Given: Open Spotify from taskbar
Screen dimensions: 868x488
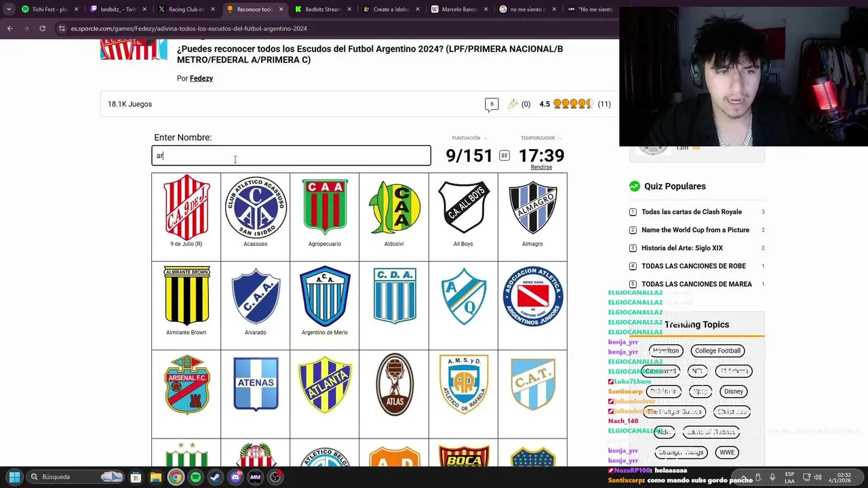Looking at the screenshot, I should point(195,477).
